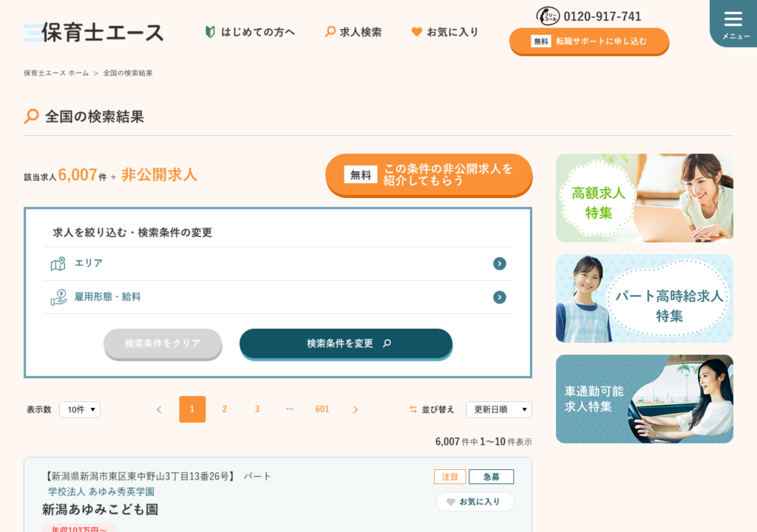Viewport: 757px width, 532px height.
Task: Click 検索条件を変更 button
Action: pyautogui.click(x=346, y=344)
